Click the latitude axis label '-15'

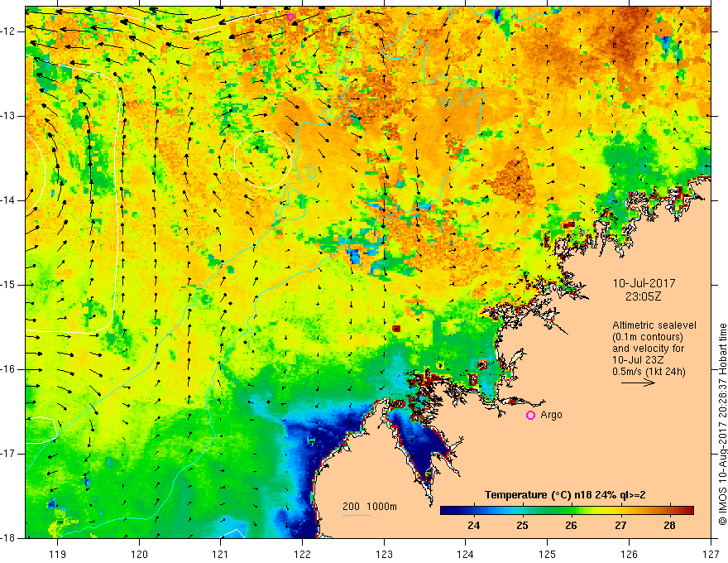[x=8, y=285]
